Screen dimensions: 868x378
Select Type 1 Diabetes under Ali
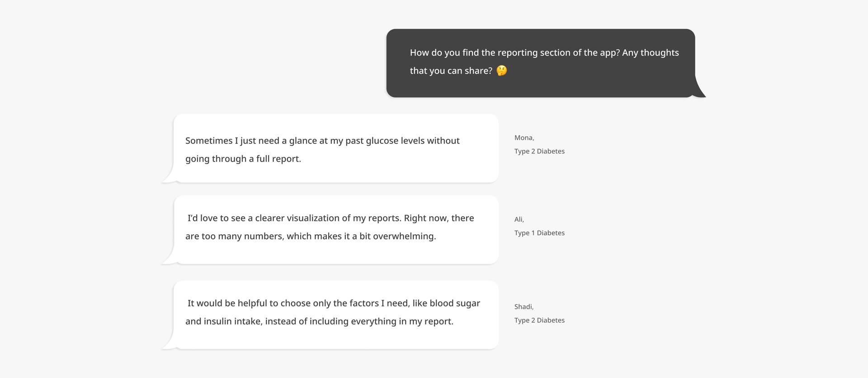(x=539, y=233)
